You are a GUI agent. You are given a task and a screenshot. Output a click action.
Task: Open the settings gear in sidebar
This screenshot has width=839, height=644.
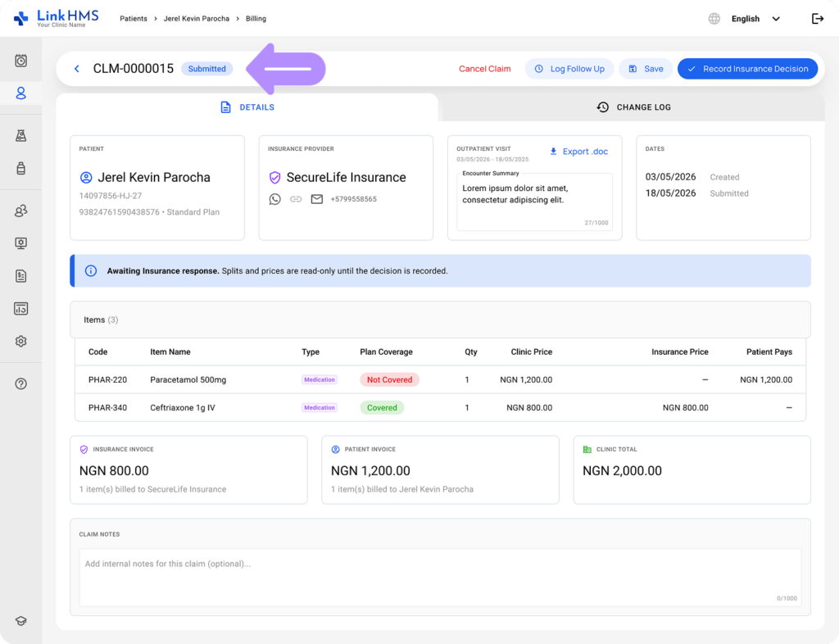(20, 342)
